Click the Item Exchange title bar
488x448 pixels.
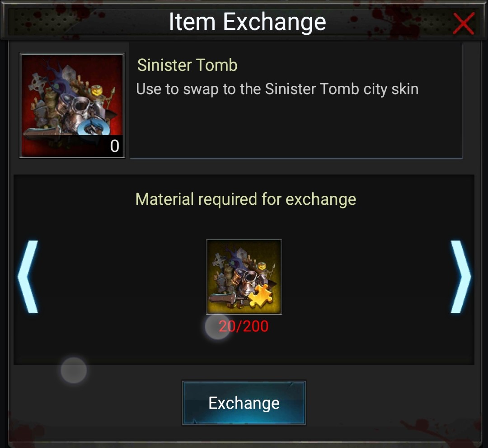pyautogui.click(x=247, y=22)
